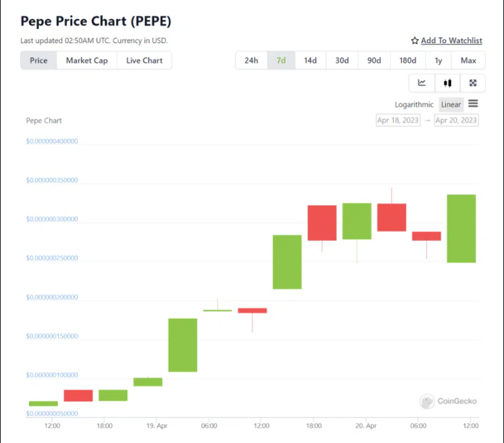The width and height of the screenshot is (504, 443).
Task: Show the Max time range
Action: pos(468,61)
